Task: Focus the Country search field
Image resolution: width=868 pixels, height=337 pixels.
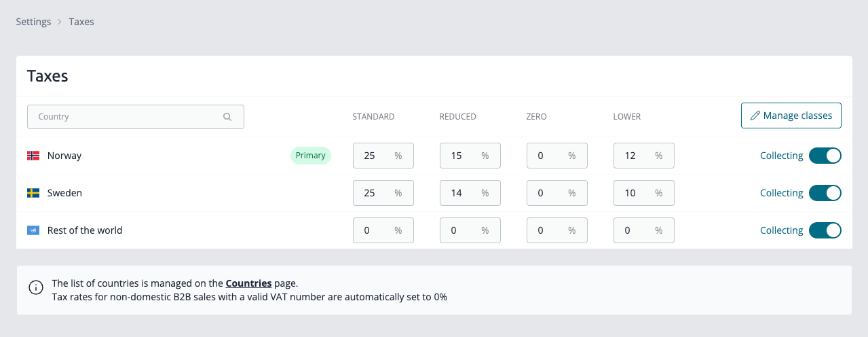Action: click(x=136, y=117)
